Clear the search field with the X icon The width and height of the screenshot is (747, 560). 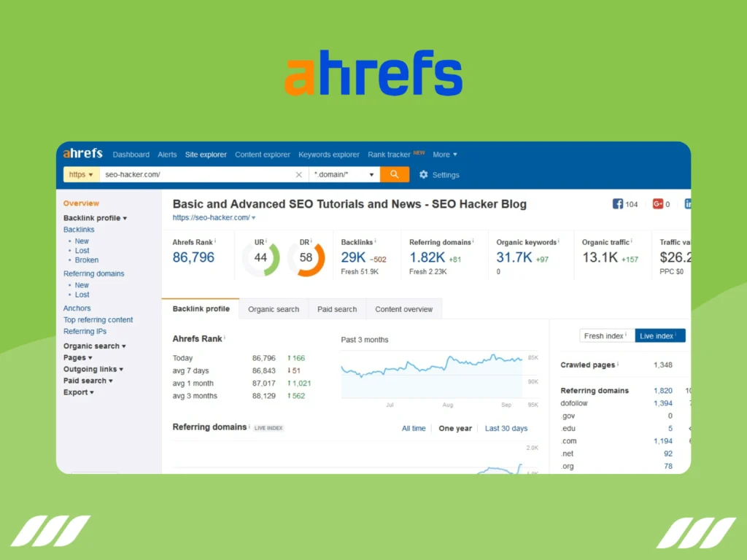tap(298, 174)
